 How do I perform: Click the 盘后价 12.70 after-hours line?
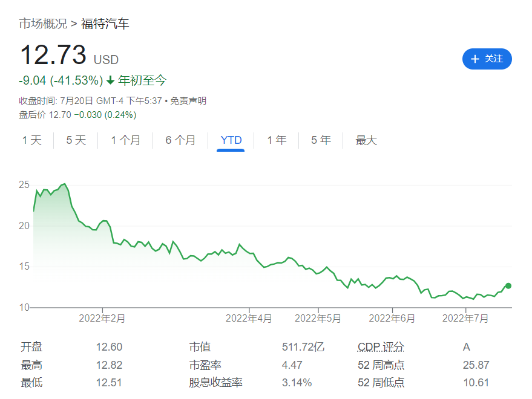point(77,115)
